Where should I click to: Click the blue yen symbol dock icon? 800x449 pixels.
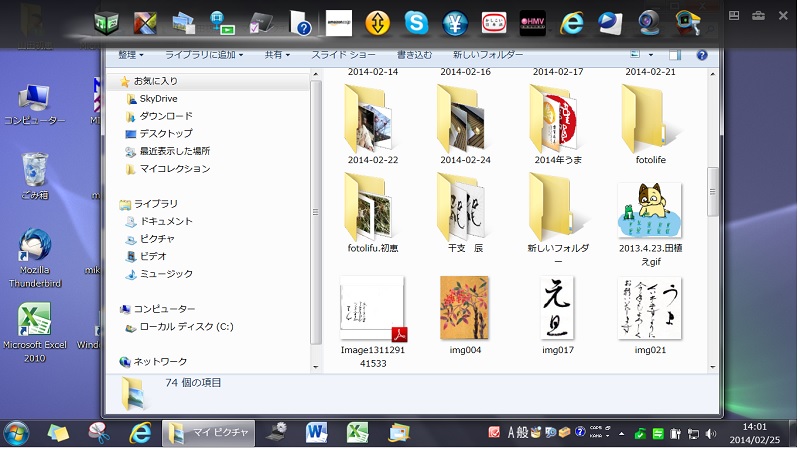click(455, 23)
